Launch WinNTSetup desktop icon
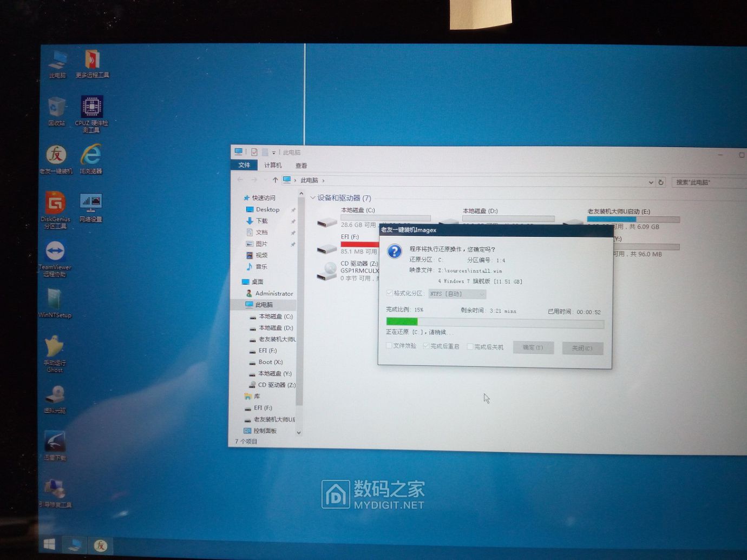 [55, 303]
